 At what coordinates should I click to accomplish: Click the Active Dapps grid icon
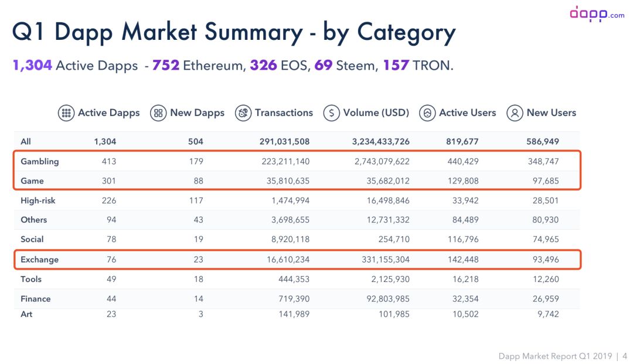pos(66,113)
